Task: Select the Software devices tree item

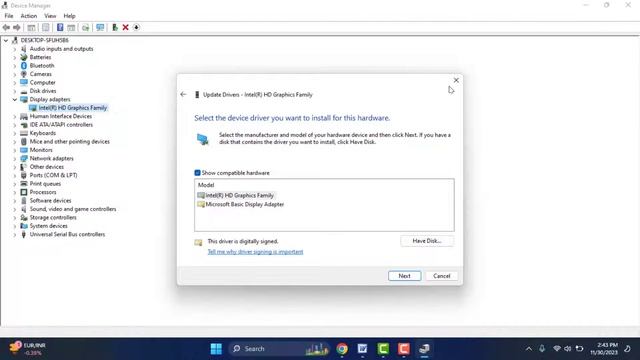Action: click(50, 201)
